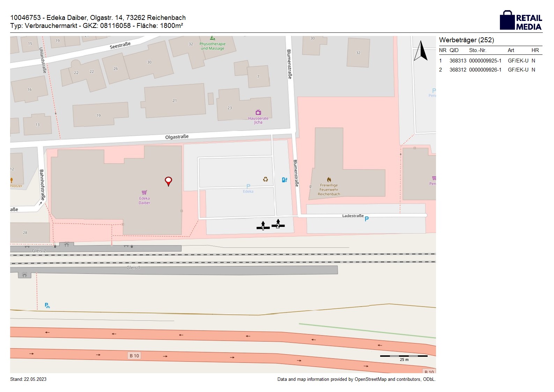
Task: Click the Physiotherapie und Massage icon
Action: click(212, 38)
